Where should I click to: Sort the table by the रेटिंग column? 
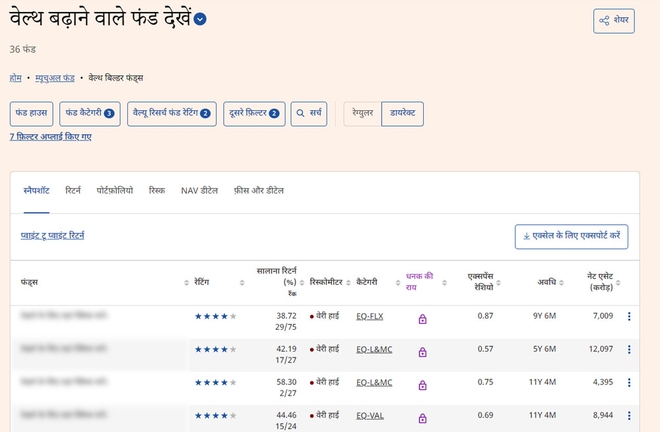pyautogui.click(x=205, y=283)
